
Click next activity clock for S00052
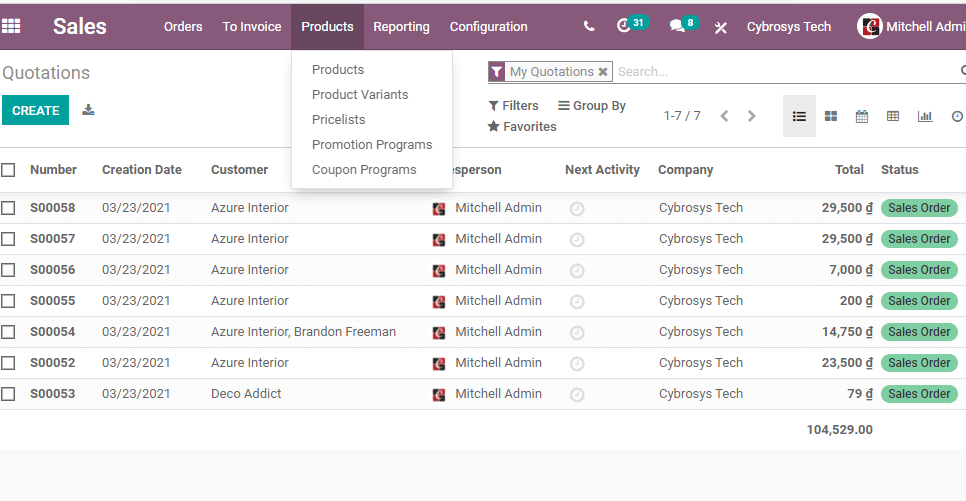[577, 363]
